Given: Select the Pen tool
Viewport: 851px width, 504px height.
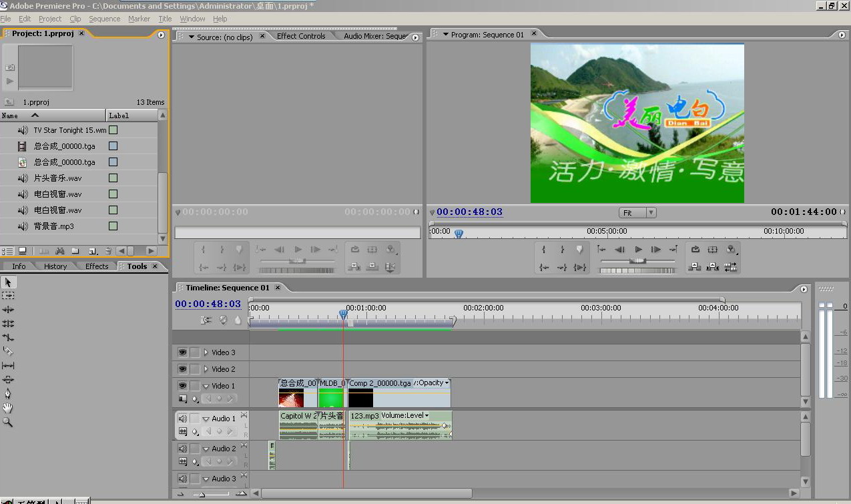Looking at the screenshot, I should point(8,394).
